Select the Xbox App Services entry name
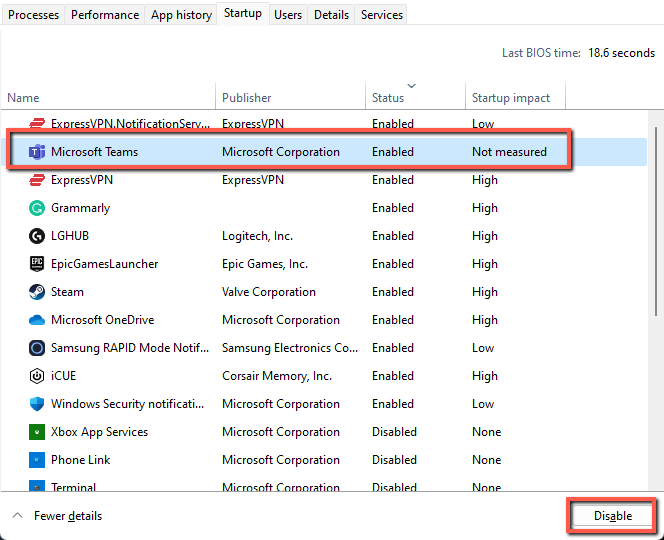The height and width of the screenshot is (540, 664). [100, 432]
